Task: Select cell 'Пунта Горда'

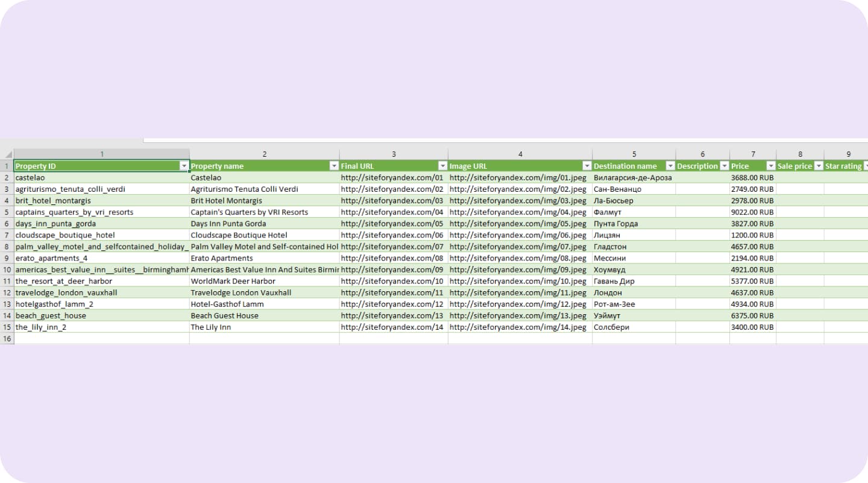Action: coord(634,224)
